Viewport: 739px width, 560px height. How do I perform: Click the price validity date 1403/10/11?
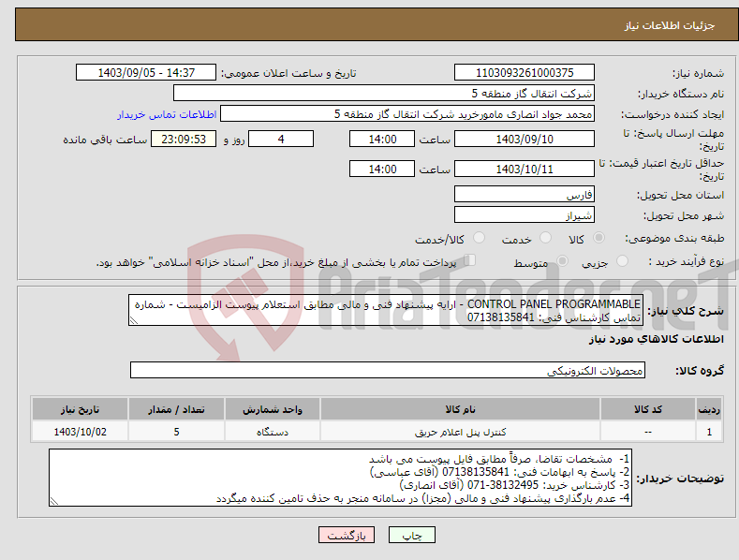click(525, 169)
